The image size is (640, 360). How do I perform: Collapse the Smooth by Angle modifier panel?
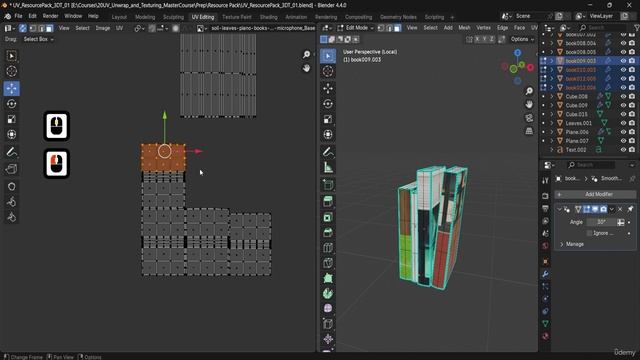559,209
